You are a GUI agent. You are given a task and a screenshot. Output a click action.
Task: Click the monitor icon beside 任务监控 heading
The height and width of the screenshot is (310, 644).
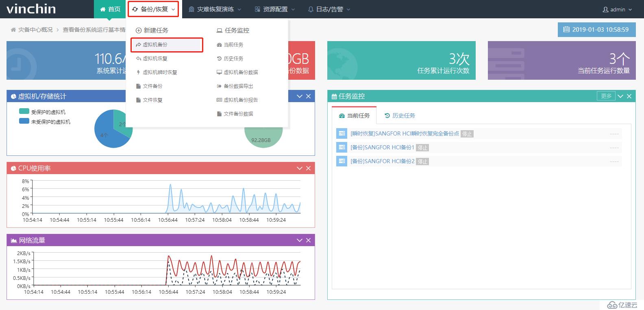coord(220,31)
